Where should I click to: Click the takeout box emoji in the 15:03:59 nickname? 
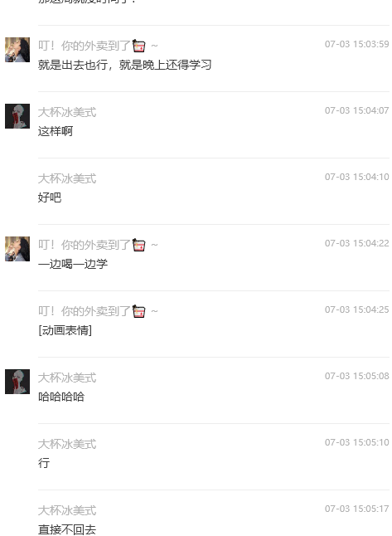138,46
